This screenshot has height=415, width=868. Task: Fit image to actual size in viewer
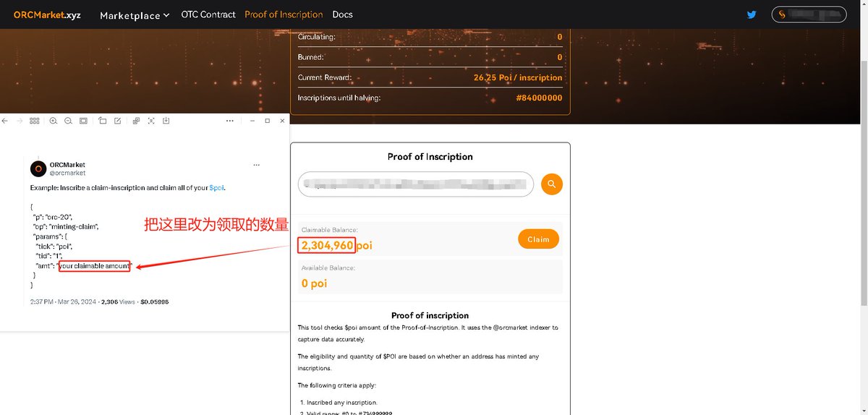(x=83, y=121)
